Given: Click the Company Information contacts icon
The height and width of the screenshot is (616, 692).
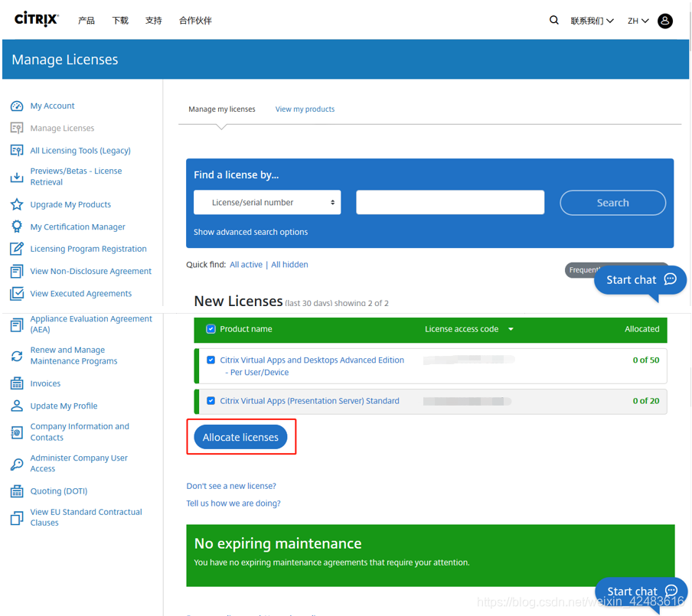Looking at the screenshot, I should coord(17,432).
